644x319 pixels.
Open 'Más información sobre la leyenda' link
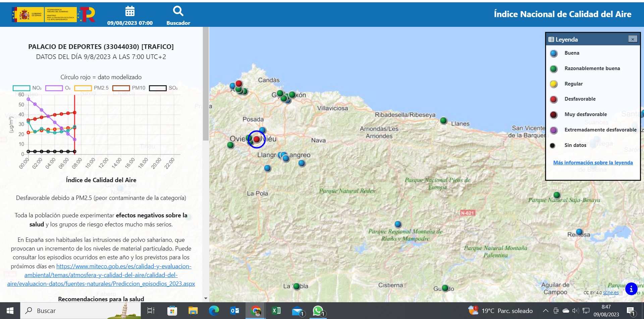coord(593,163)
